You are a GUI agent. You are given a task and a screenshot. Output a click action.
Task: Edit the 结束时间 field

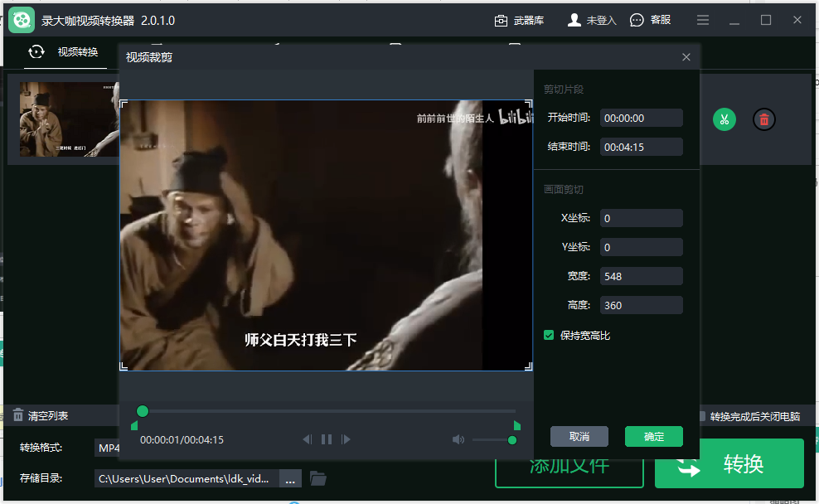pyautogui.click(x=641, y=147)
